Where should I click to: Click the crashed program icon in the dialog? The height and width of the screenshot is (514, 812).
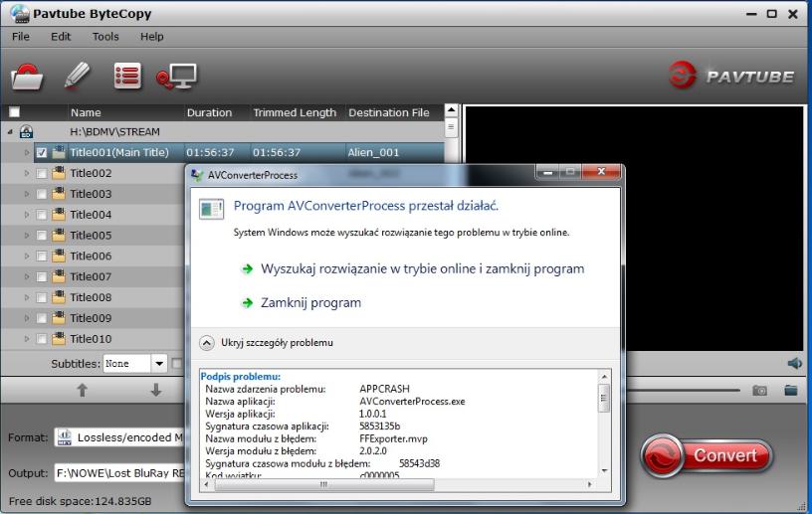211,209
